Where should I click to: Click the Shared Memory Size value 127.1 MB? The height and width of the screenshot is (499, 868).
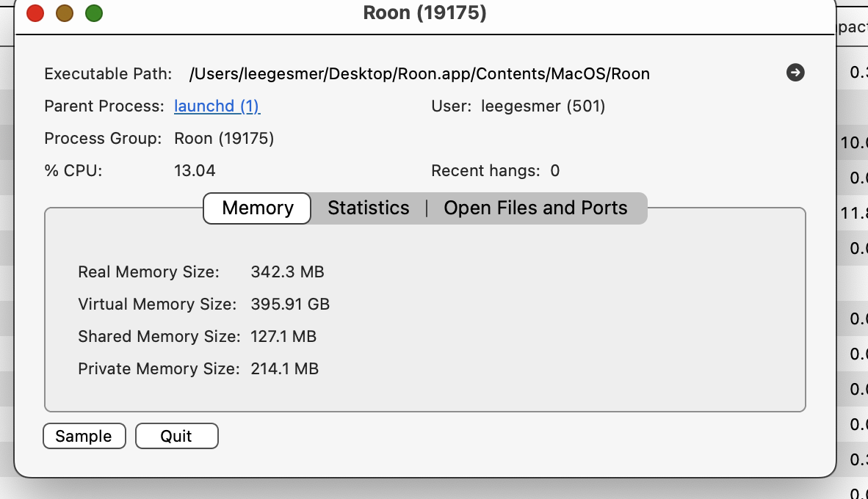click(x=283, y=337)
